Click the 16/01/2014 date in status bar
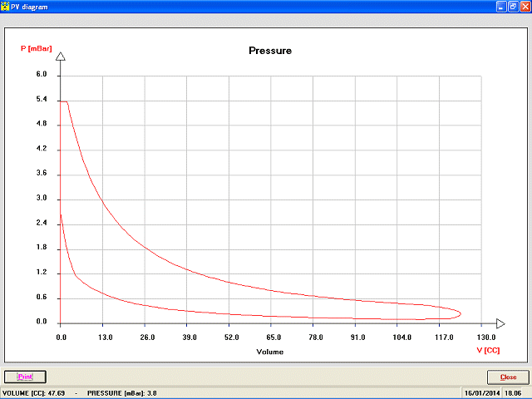Viewport: 532px width, 399px height. tap(482, 393)
